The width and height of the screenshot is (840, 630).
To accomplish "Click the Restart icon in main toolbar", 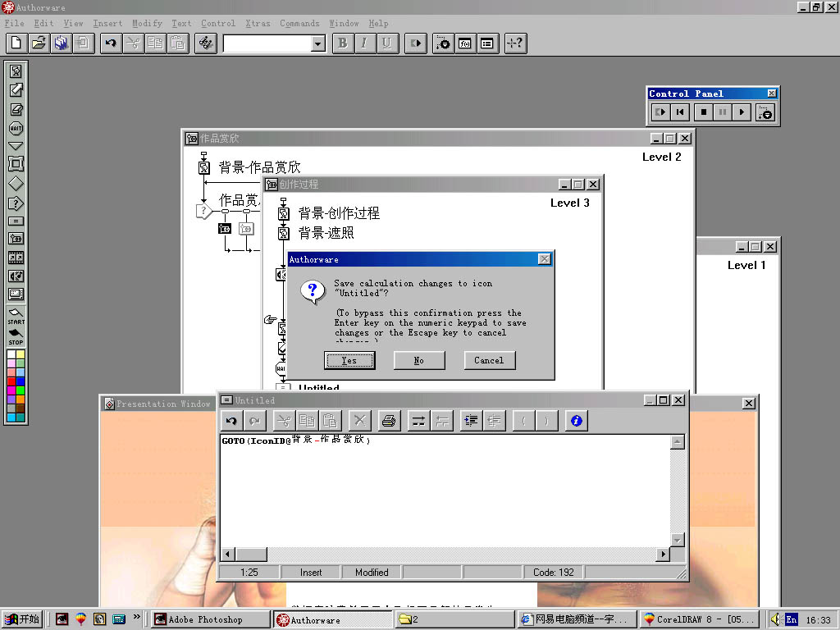I will (x=416, y=43).
